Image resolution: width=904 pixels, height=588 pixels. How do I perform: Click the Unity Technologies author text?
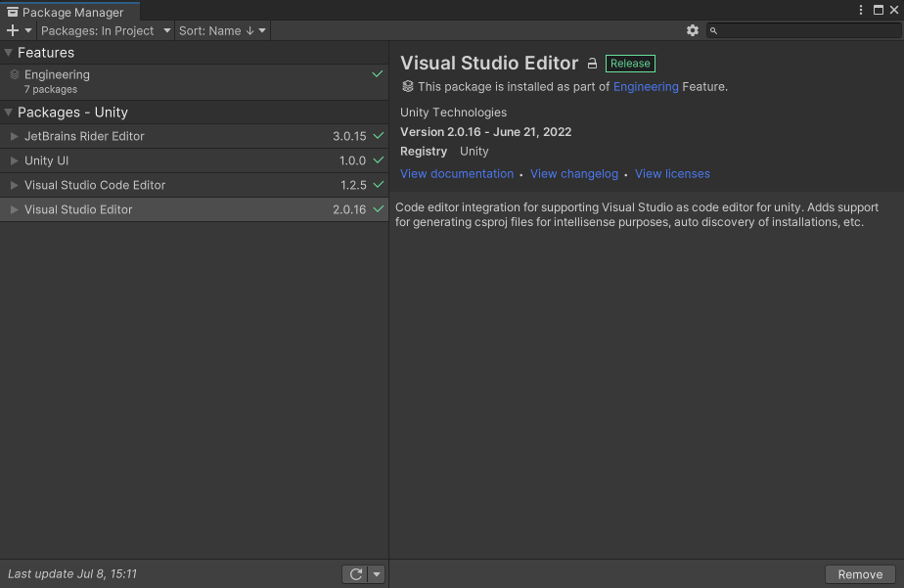[453, 113]
